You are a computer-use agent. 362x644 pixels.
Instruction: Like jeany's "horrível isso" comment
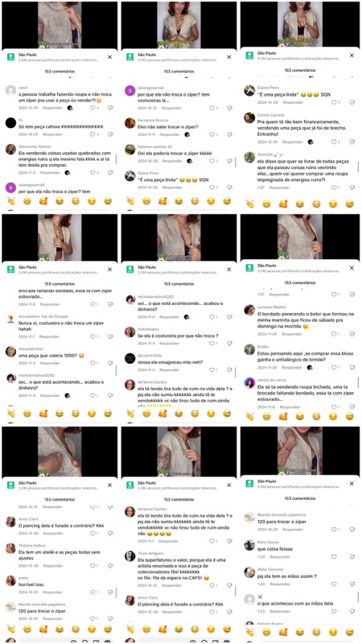pos(93,592)
